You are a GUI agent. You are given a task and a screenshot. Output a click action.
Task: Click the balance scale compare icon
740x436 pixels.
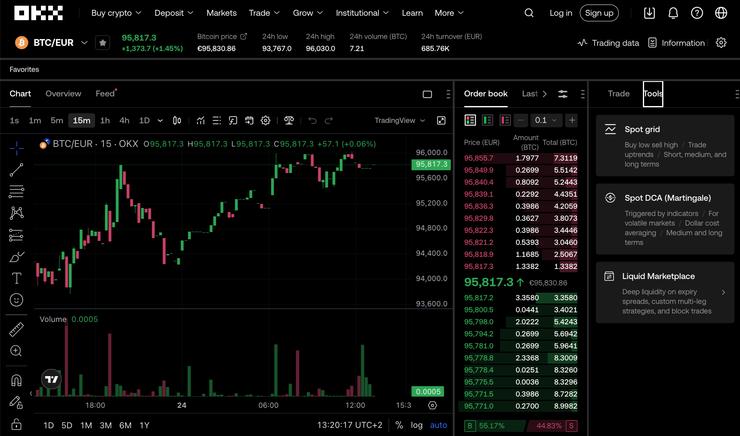(x=289, y=120)
